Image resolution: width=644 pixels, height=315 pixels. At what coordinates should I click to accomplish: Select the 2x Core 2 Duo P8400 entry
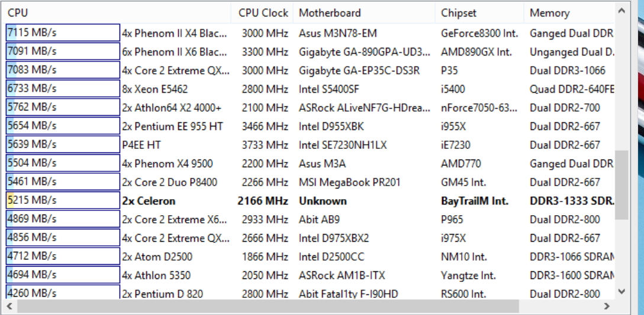[x=169, y=182]
